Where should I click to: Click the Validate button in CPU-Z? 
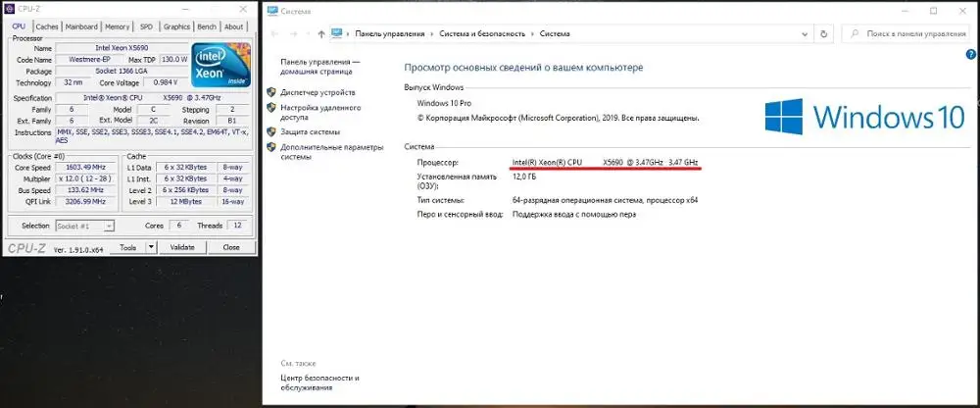[182, 247]
